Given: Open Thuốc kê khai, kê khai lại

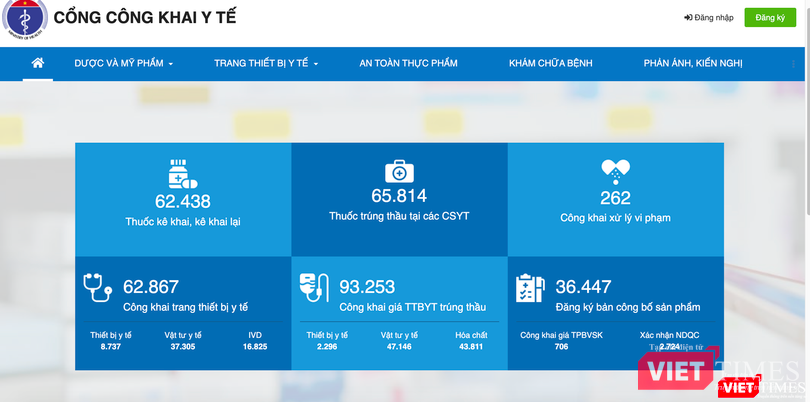Looking at the screenshot, I should [x=183, y=222].
